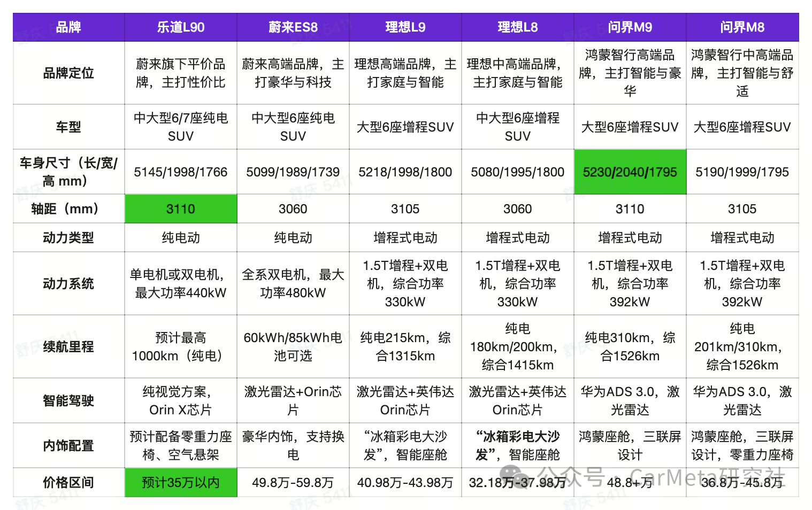Click the 豪华内饰，支持换电 cell
This screenshot has height=510, width=812.
click(x=293, y=446)
